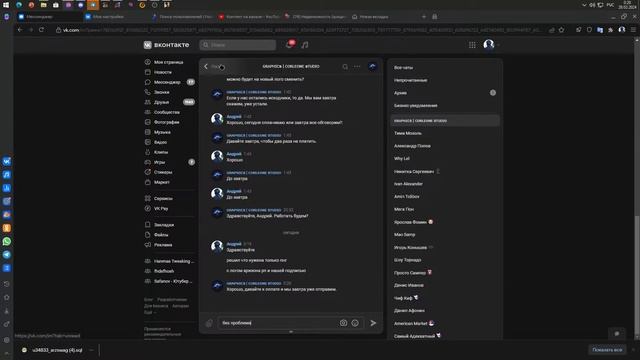Open VK Pay in left menu
The width and height of the screenshot is (640, 360).
coord(161,209)
